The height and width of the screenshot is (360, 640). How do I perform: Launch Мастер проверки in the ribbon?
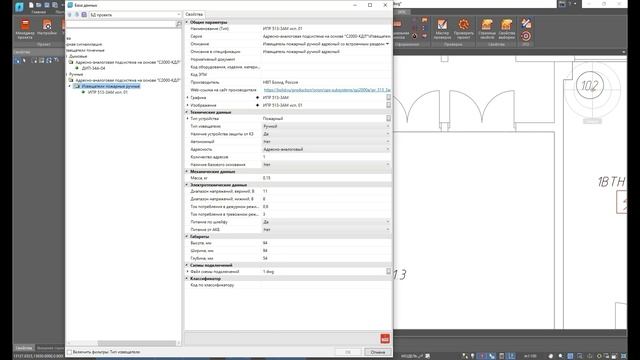(442, 29)
